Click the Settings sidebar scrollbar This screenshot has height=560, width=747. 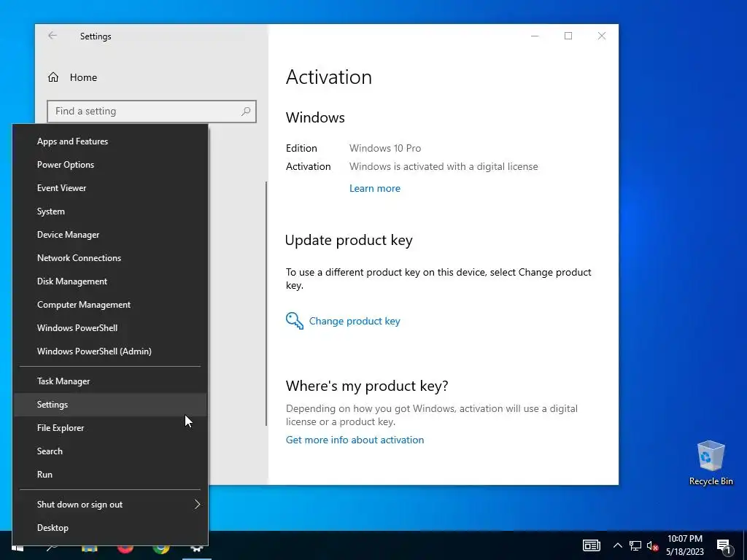266,304
